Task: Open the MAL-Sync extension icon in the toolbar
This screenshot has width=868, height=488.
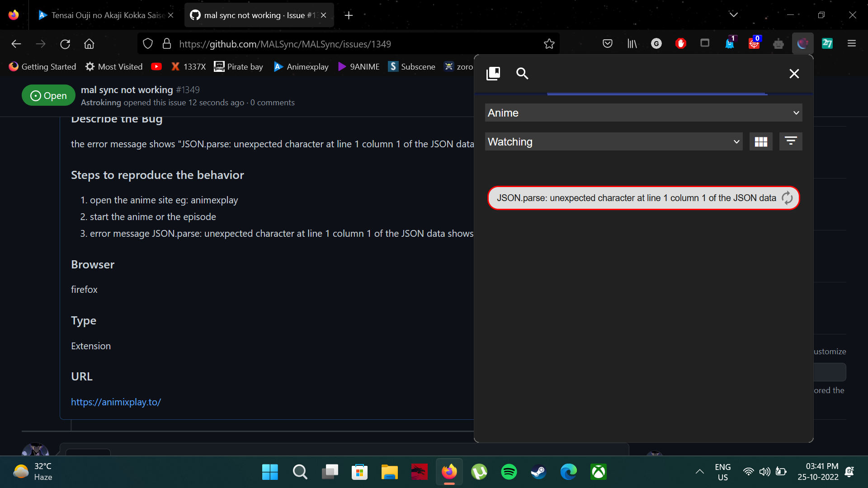Action: (x=802, y=43)
